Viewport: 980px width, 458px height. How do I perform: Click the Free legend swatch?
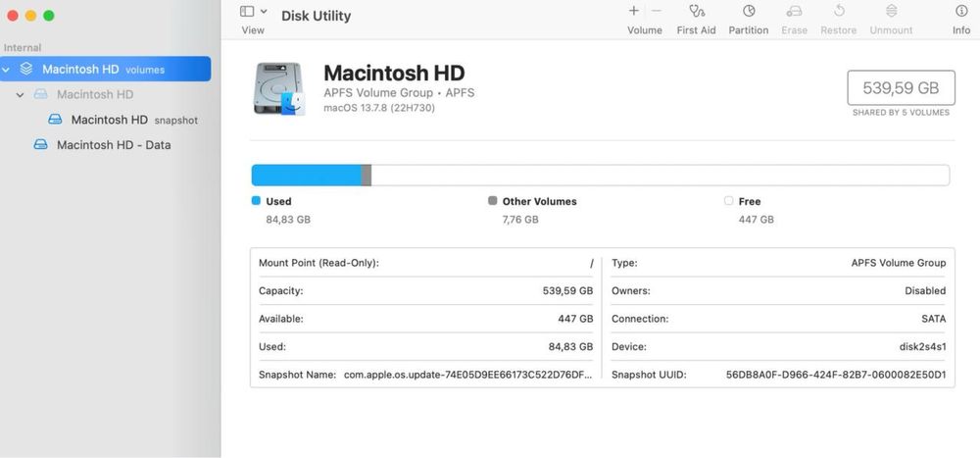click(x=729, y=201)
